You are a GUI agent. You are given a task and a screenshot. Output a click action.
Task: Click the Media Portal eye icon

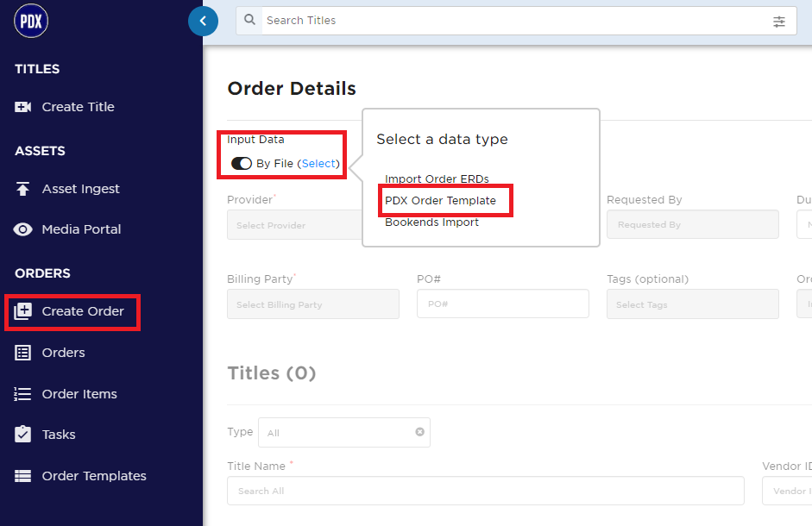coord(22,229)
